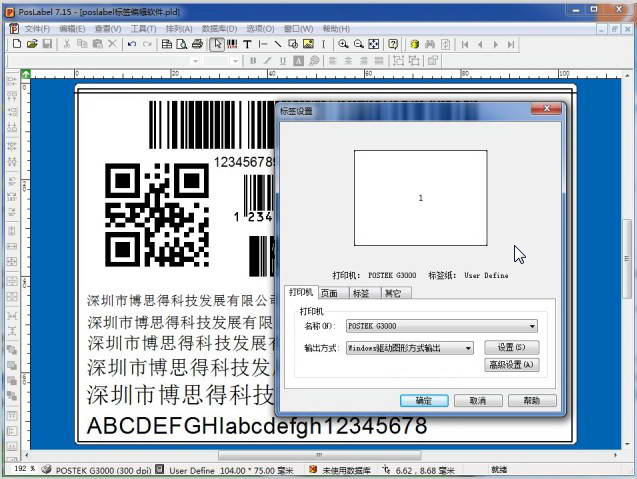Switch to the 标签 tab

point(365,293)
